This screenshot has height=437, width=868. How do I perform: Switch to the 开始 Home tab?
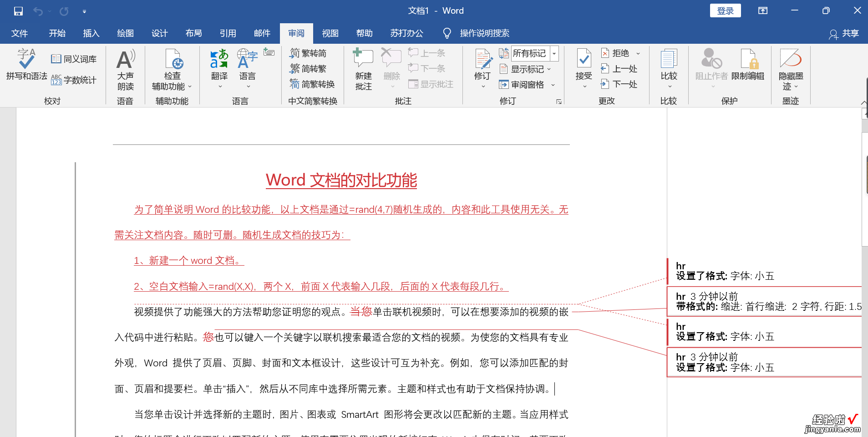tap(57, 33)
